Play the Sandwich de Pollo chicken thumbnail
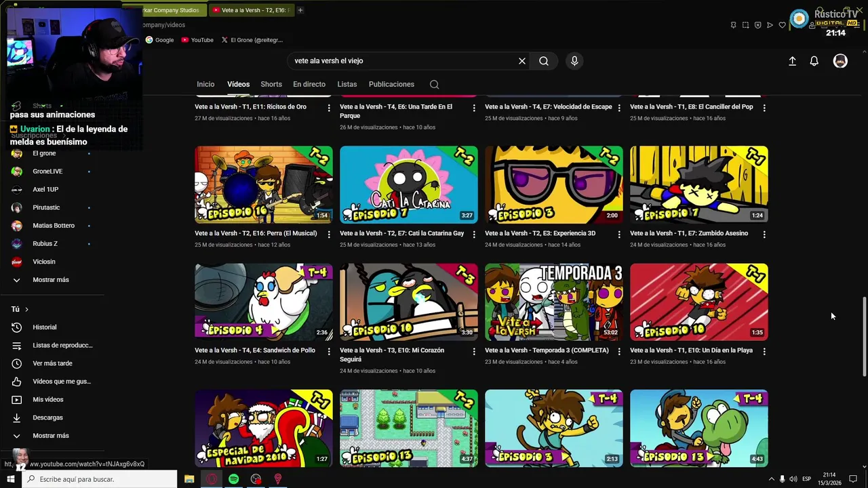Screen dimensions: 868x488 pyautogui.click(x=264, y=302)
